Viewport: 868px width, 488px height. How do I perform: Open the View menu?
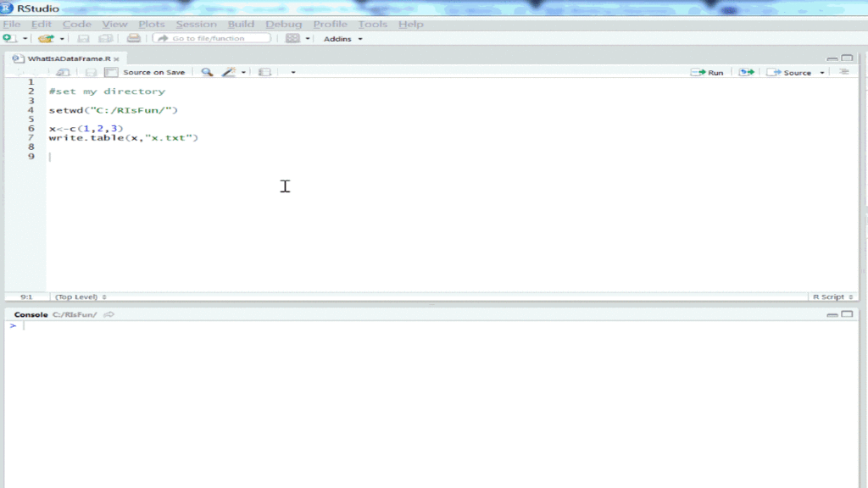click(x=114, y=24)
